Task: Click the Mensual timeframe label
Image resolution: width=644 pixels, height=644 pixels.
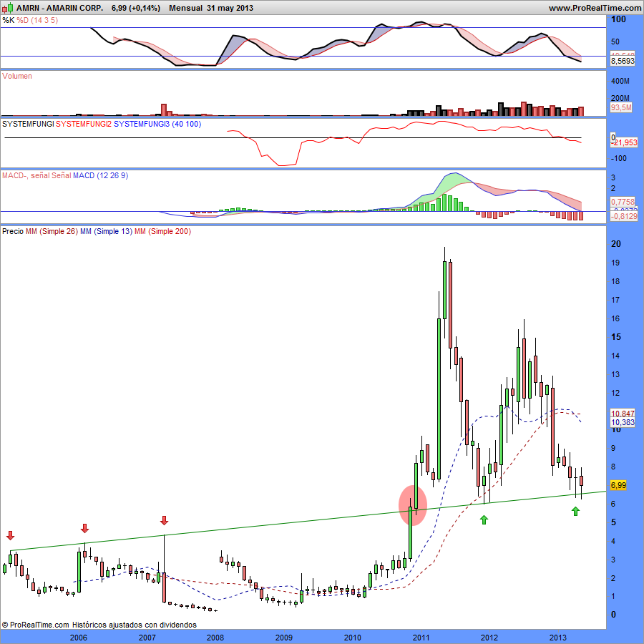Action: pos(185,8)
